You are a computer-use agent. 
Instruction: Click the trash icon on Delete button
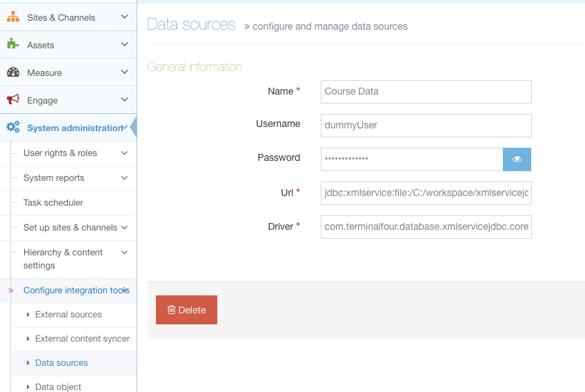coord(172,310)
